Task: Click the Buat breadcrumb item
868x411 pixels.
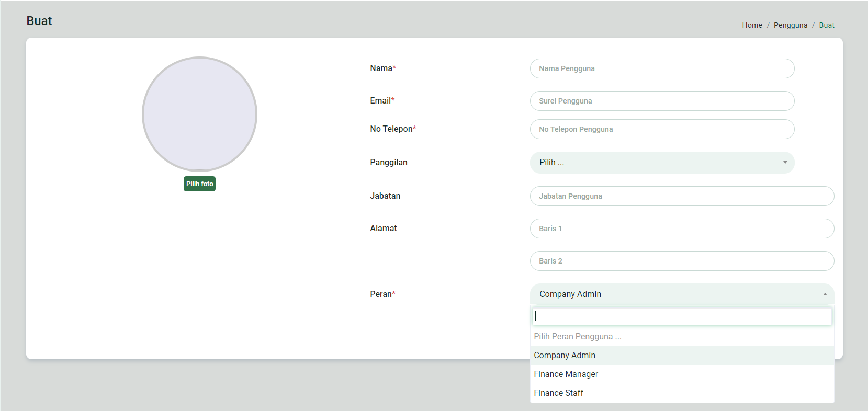Action: (826, 25)
